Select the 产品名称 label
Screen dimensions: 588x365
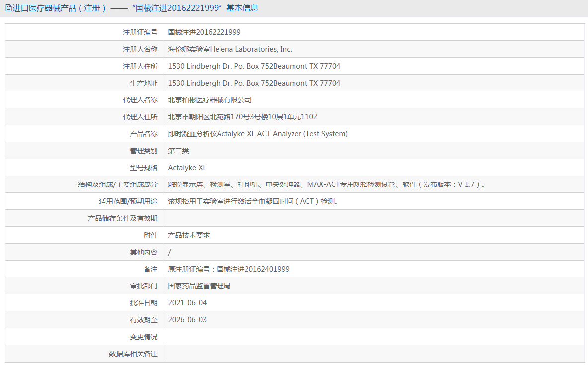coord(144,134)
